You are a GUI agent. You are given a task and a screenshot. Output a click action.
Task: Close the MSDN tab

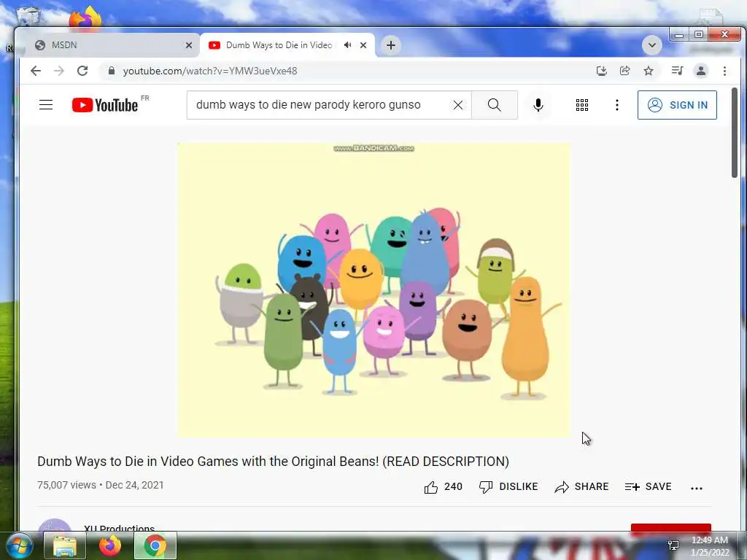point(189,45)
